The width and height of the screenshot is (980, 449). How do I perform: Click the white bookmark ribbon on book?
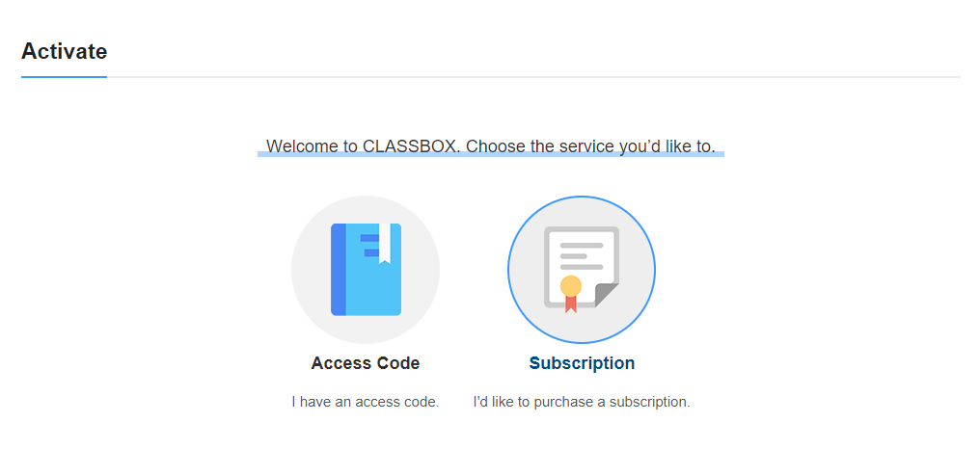tap(385, 244)
